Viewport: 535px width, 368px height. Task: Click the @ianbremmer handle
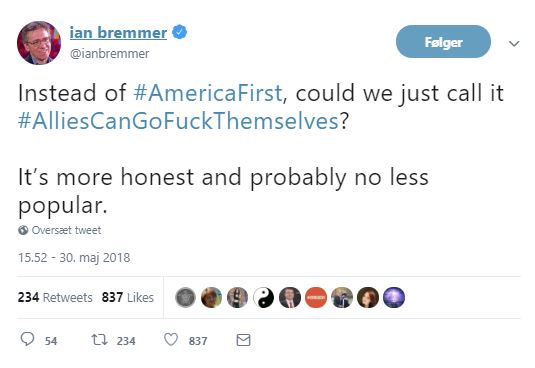tap(110, 54)
